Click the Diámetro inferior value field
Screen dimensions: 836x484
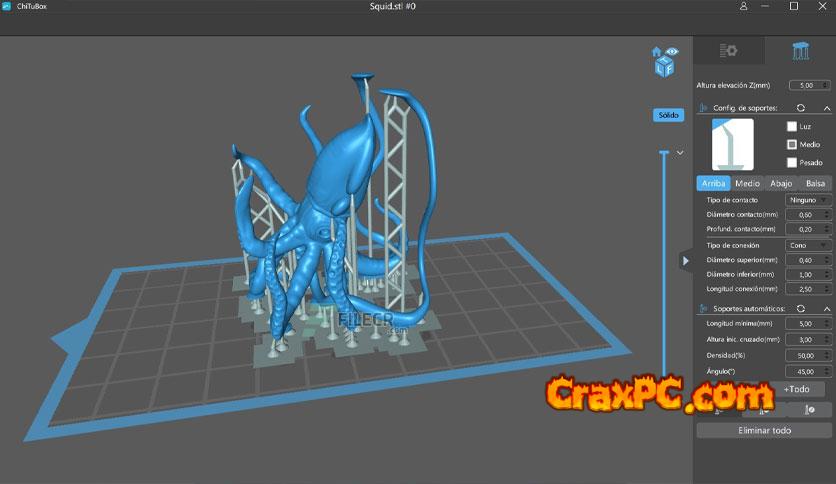click(x=808, y=275)
